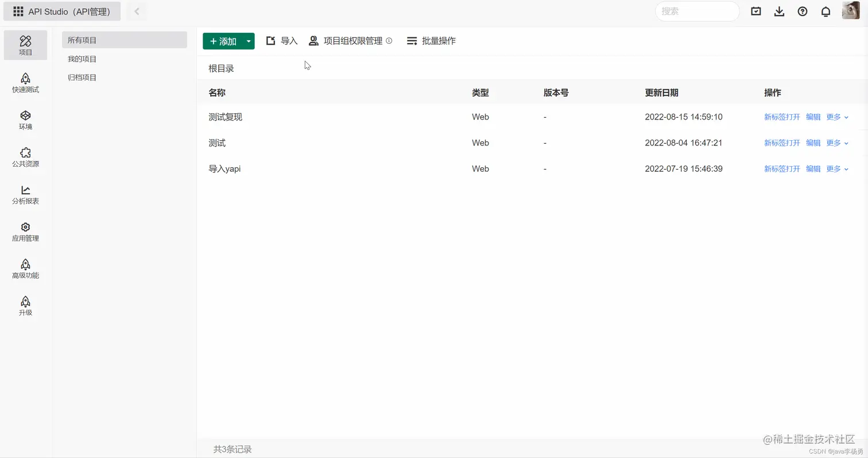Switch to 我的项目 view

pos(82,58)
